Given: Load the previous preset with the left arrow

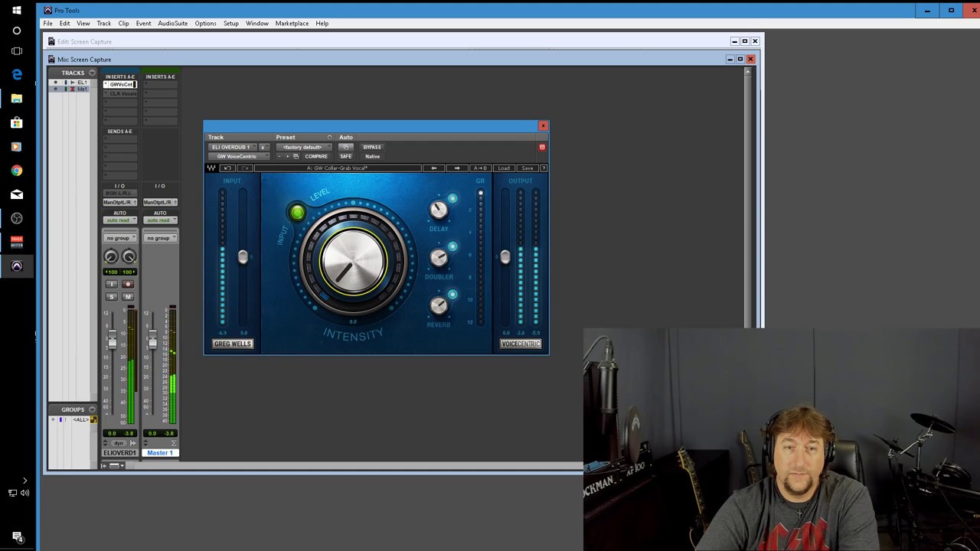Looking at the screenshot, I should (433, 168).
